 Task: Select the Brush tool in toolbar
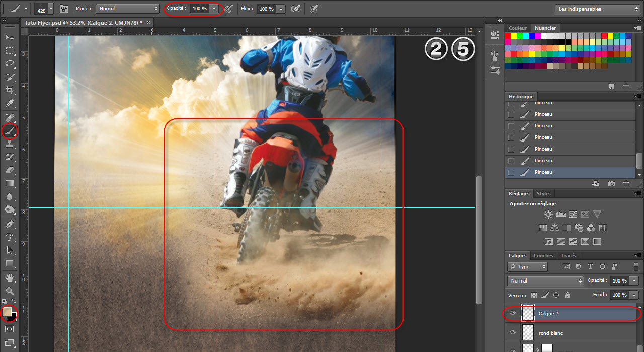(10, 131)
